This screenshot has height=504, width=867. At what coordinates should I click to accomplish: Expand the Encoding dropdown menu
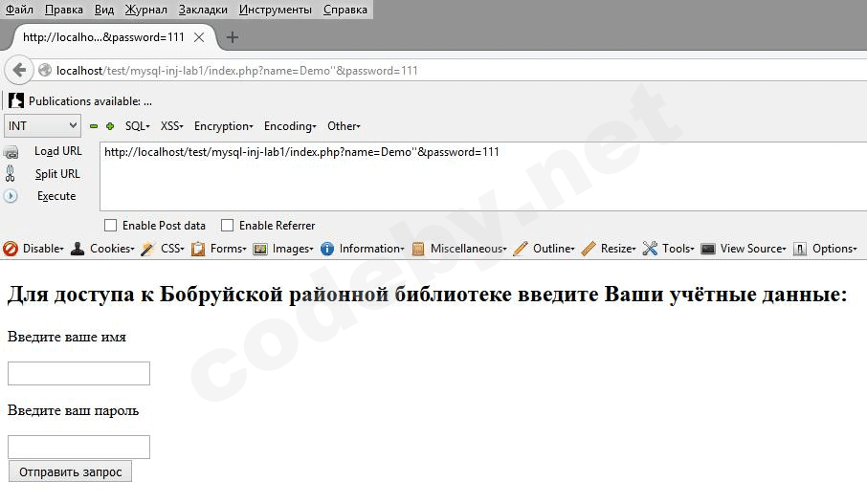tap(290, 126)
